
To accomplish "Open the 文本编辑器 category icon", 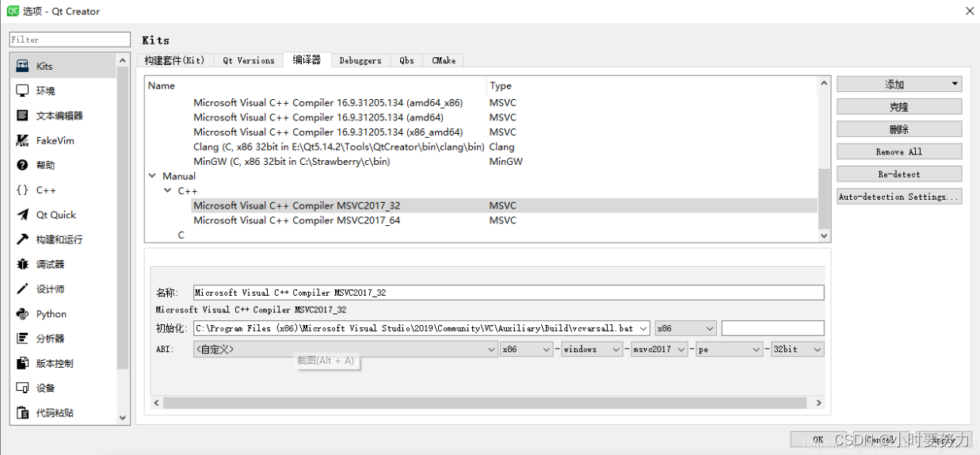I will coord(22,116).
